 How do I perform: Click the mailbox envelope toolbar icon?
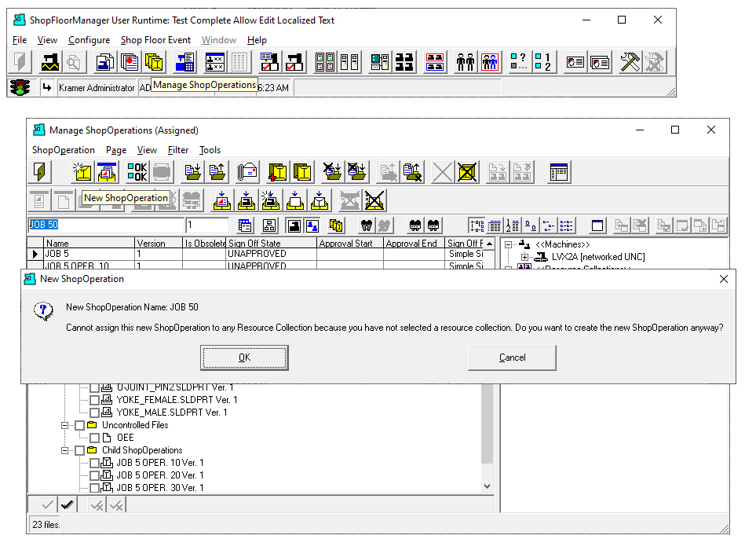tap(248, 172)
